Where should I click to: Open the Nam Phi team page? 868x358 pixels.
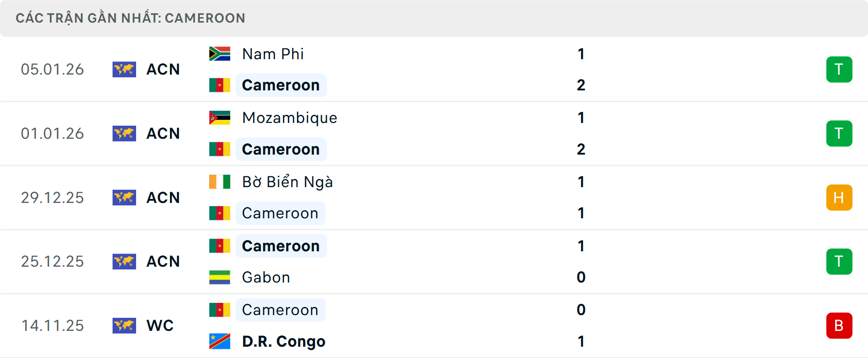pyautogui.click(x=272, y=53)
